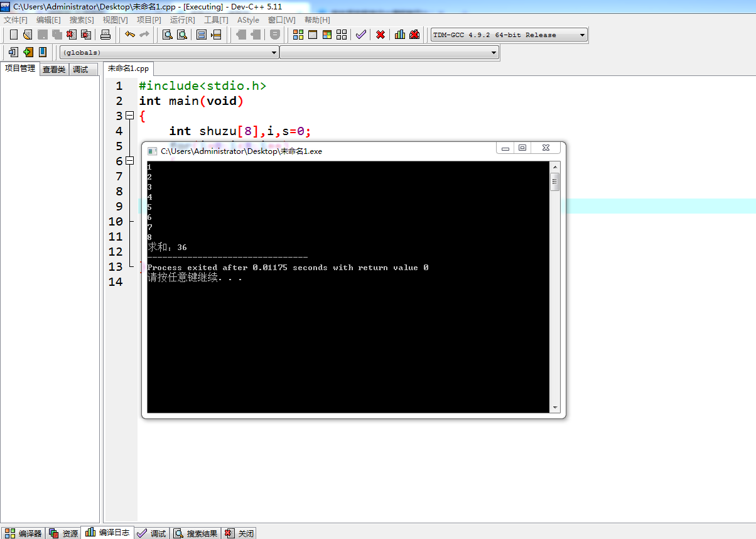Click the 'Process exited after' console line
This screenshot has height=539, width=756.
point(288,268)
